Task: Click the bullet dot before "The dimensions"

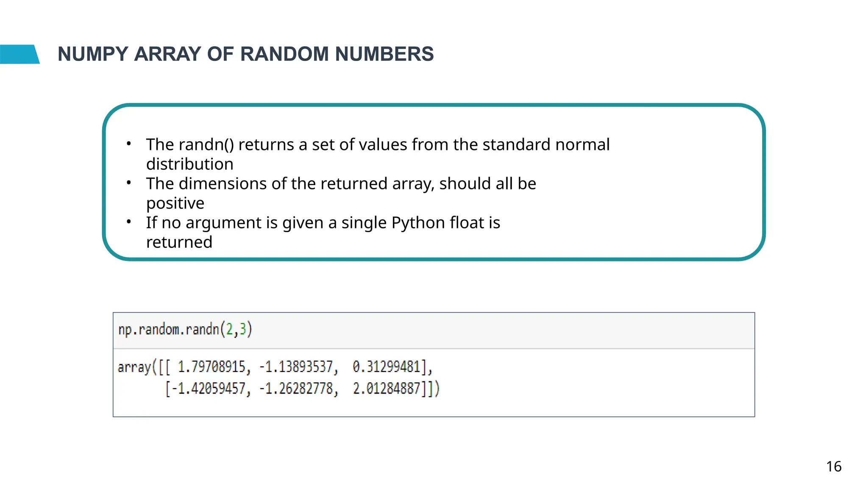Action: coord(128,183)
